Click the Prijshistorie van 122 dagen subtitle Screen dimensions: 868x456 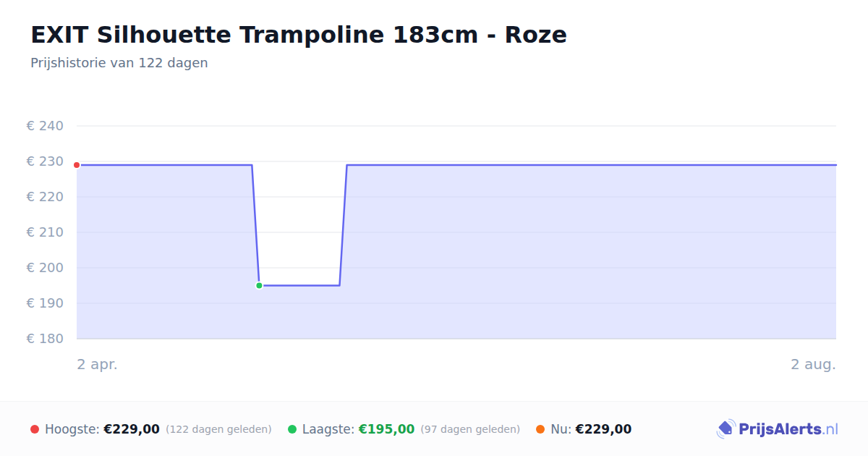(119, 63)
